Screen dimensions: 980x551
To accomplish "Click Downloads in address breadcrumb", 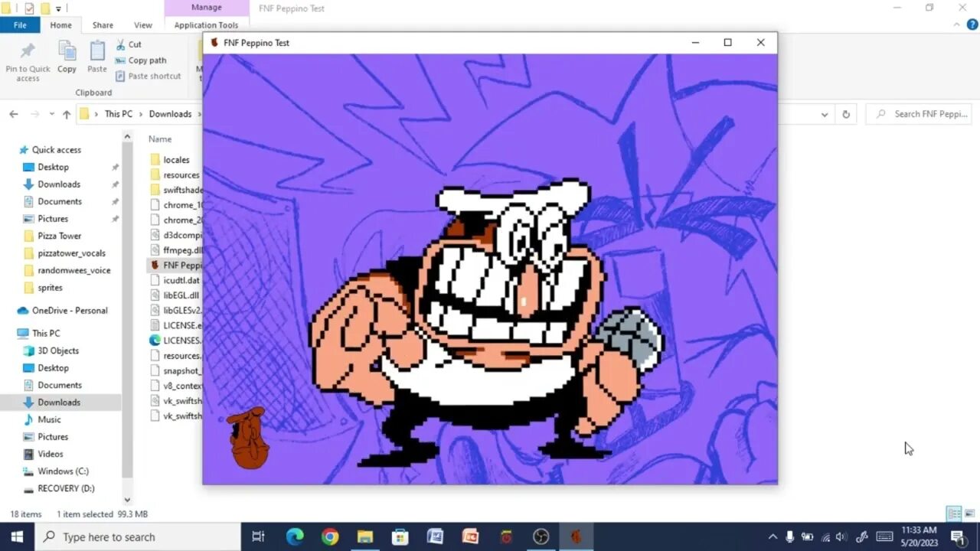I will 170,114.
